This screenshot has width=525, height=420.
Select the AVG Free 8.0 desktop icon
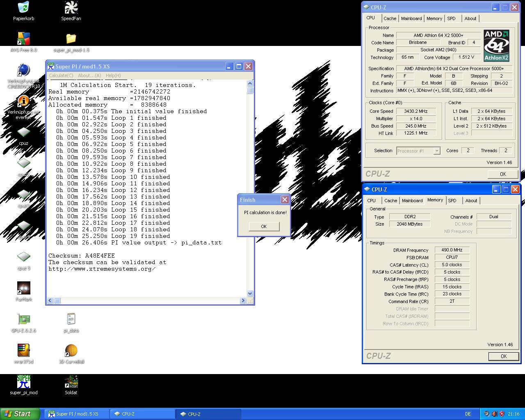[24, 39]
